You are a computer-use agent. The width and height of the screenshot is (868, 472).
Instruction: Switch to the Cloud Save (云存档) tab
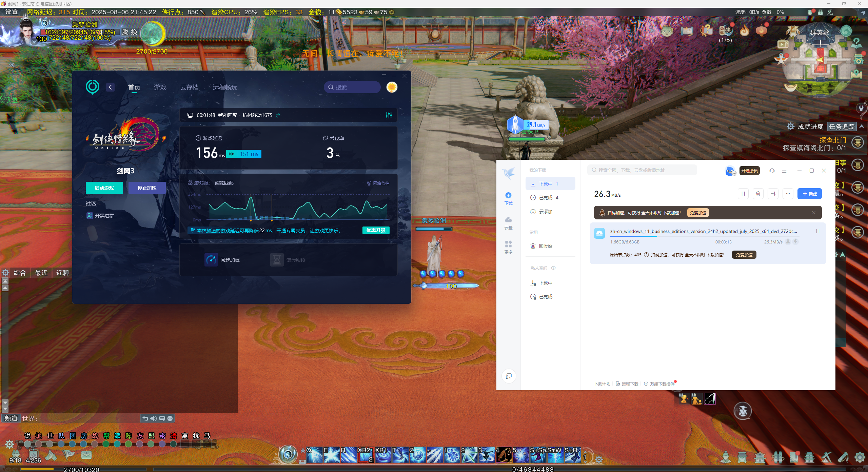189,87
